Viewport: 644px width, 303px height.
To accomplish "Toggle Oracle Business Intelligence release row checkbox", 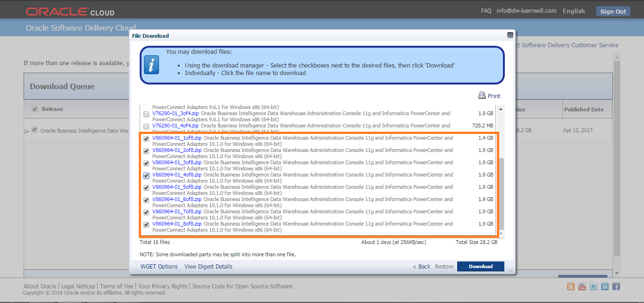I will [x=34, y=130].
